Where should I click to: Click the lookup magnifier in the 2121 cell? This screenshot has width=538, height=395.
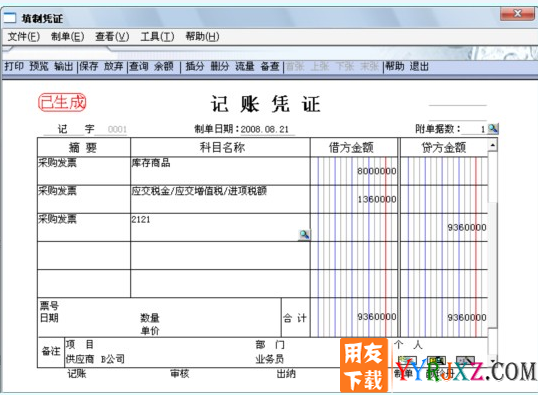pos(304,235)
